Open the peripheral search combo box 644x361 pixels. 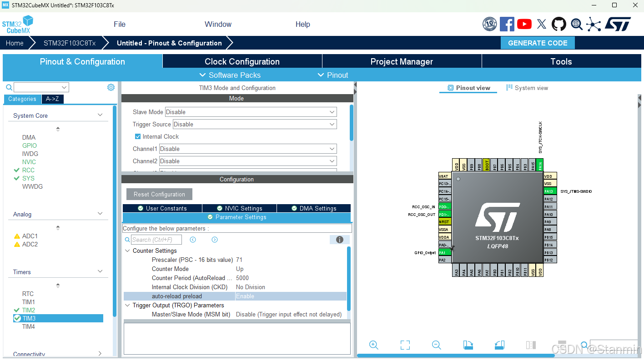pyautogui.click(x=41, y=87)
